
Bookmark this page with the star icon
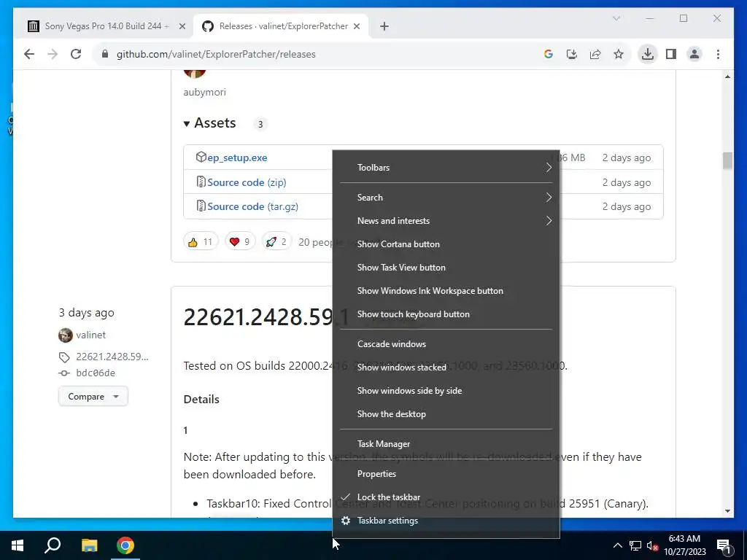(x=619, y=54)
